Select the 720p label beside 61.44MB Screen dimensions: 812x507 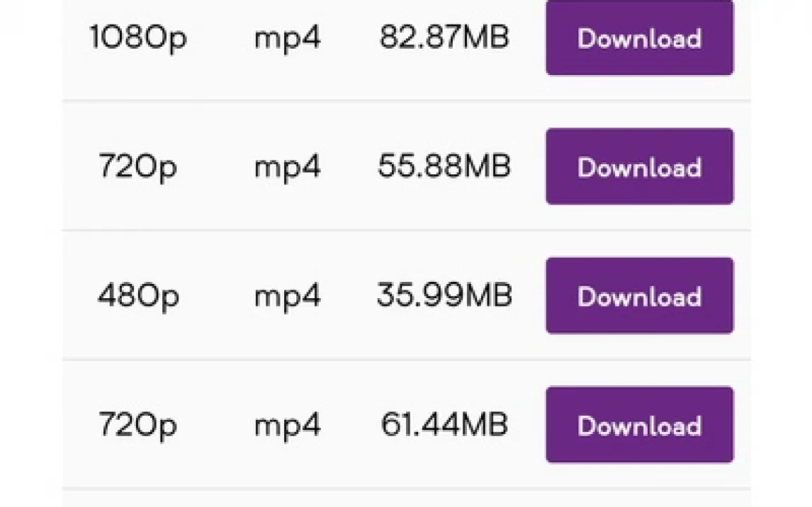coord(137,425)
